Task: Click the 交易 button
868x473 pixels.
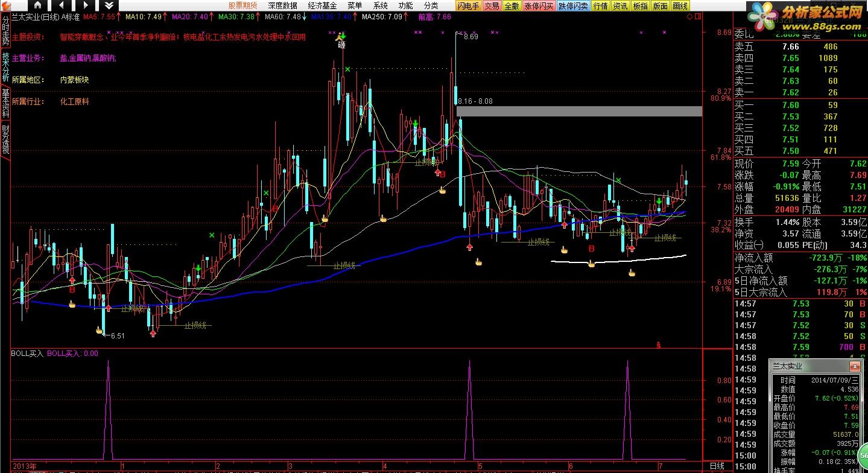Action: click(x=492, y=6)
